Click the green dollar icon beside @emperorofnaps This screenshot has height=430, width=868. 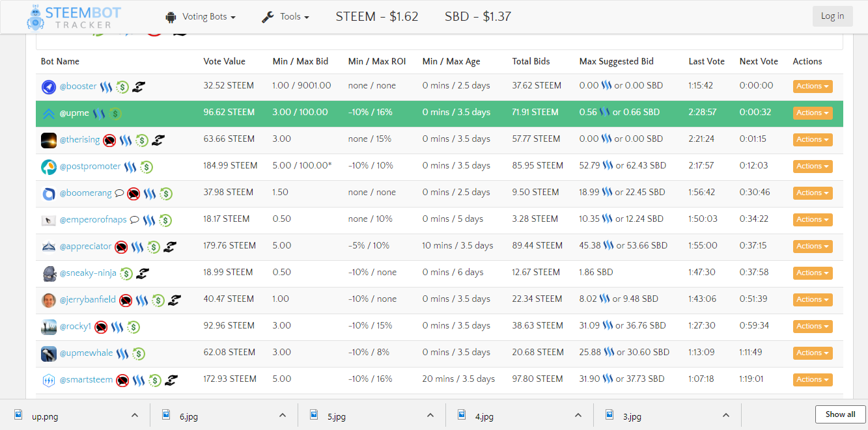165,220
